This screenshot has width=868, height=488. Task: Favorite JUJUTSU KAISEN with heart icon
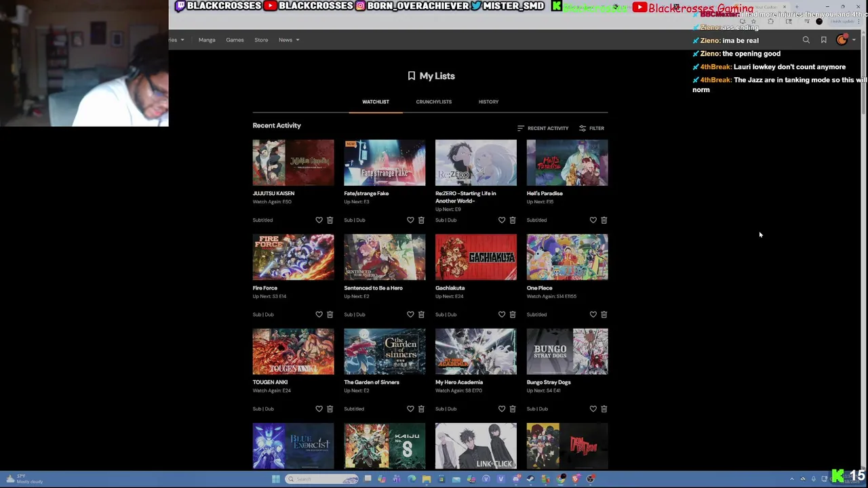[x=319, y=220]
